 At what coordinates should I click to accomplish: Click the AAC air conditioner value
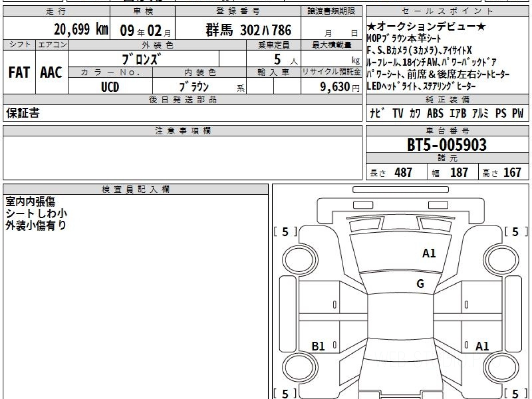coord(51,73)
